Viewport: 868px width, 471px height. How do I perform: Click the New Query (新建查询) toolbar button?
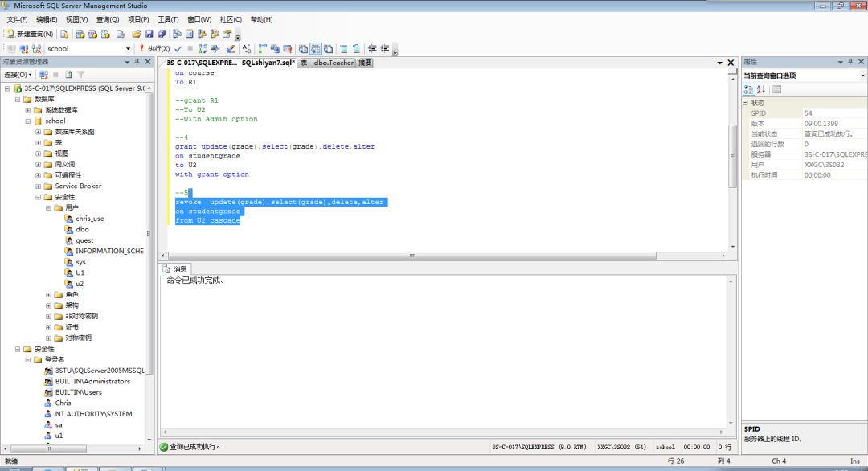[30, 34]
